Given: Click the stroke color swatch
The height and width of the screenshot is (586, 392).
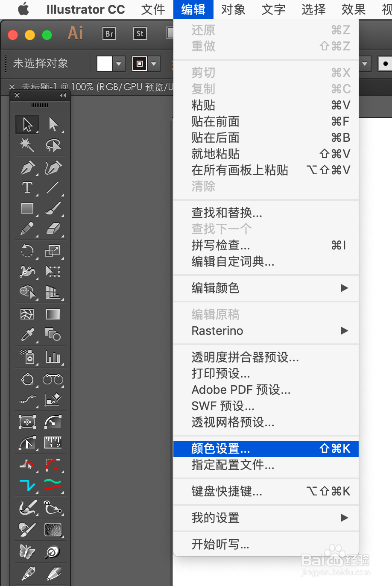Looking at the screenshot, I should tap(140, 64).
